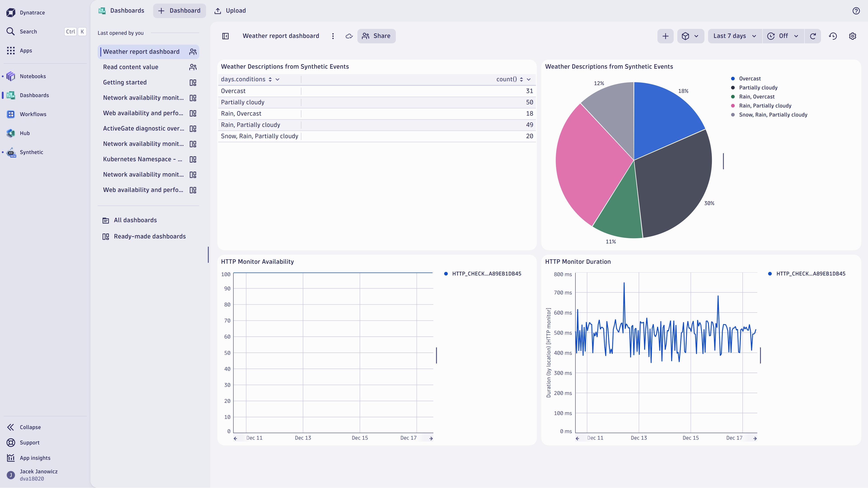Open the Last 7 days timeframe dropdown
This screenshot has height=488, width=868.
coord(734,36)
